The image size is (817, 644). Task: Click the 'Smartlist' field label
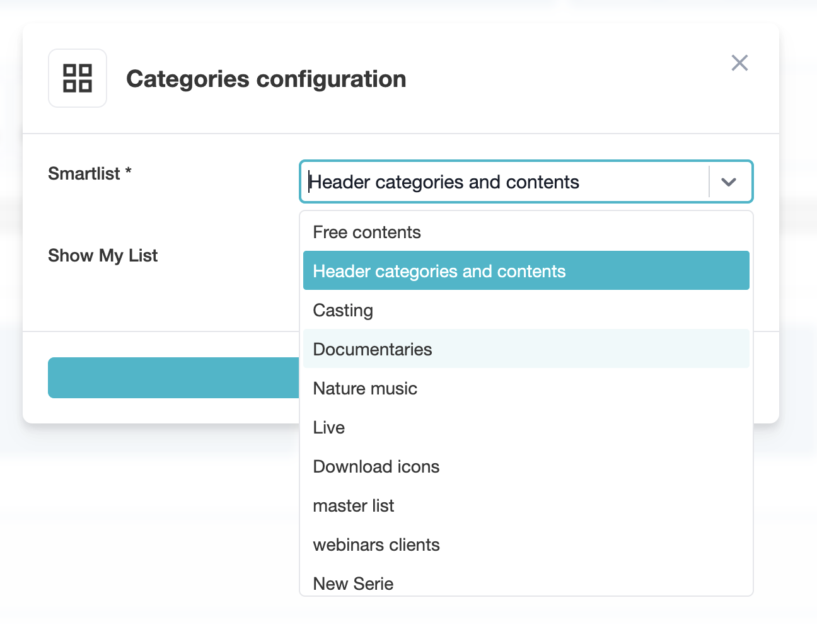click(84, 173)
